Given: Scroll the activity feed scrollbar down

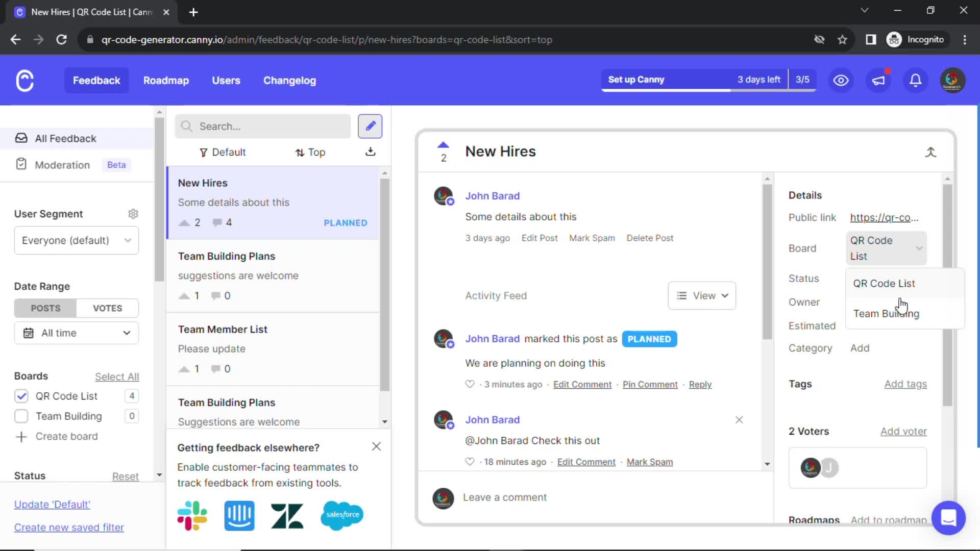Looking at the screenshot, I should (767, 465).
